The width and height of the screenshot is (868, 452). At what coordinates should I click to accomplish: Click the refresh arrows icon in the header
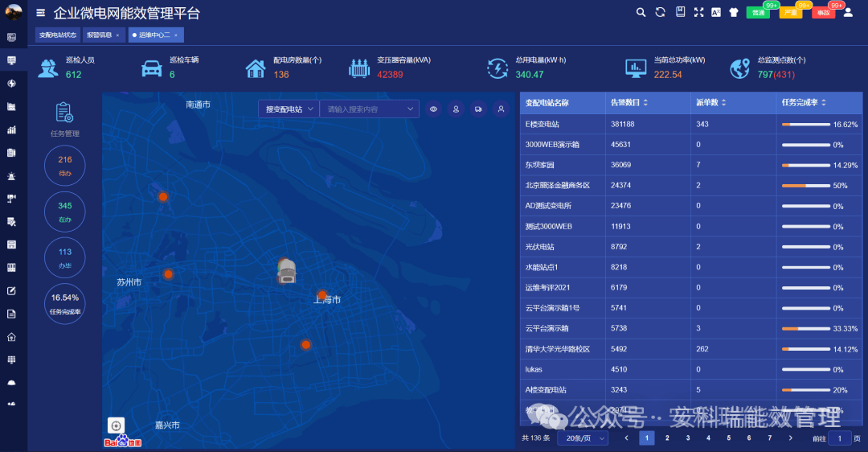pyautogui.click(x=660, y=12)
